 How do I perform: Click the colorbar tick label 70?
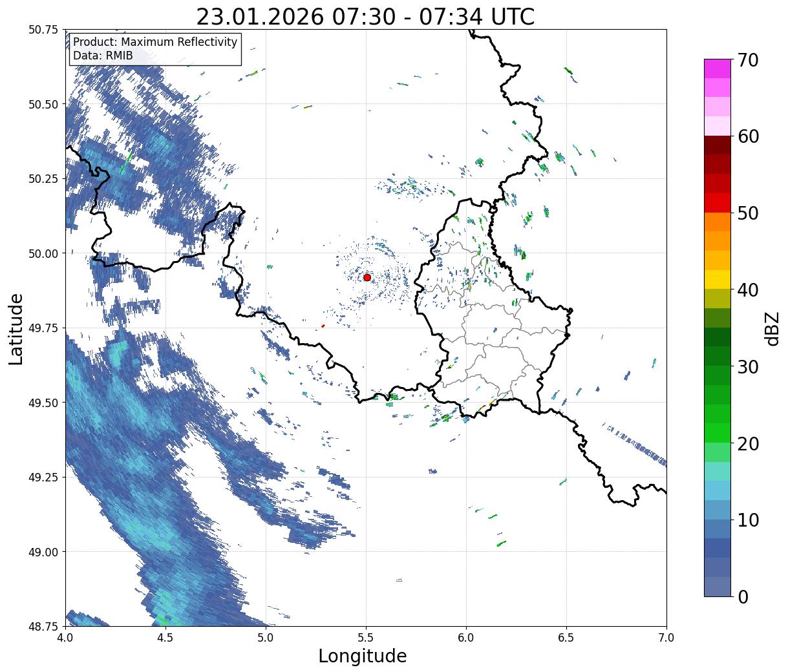[x=747, y=60]
